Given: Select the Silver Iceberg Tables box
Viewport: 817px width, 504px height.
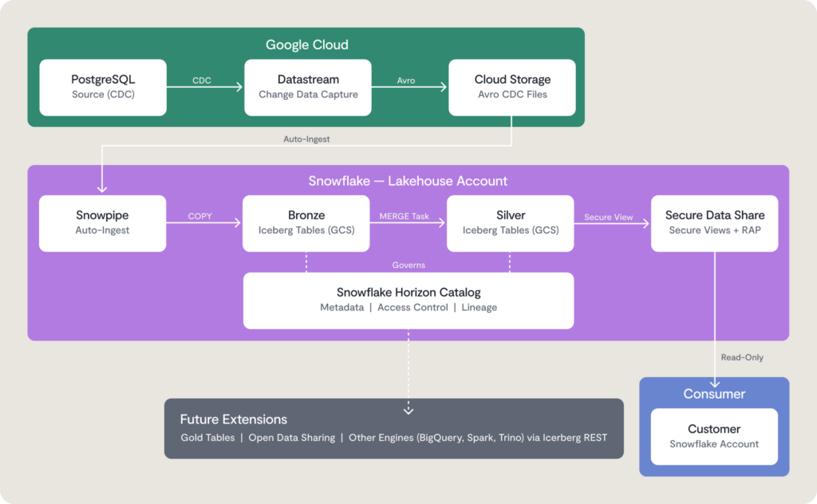Looking at the screenshot, I should 511,223.
